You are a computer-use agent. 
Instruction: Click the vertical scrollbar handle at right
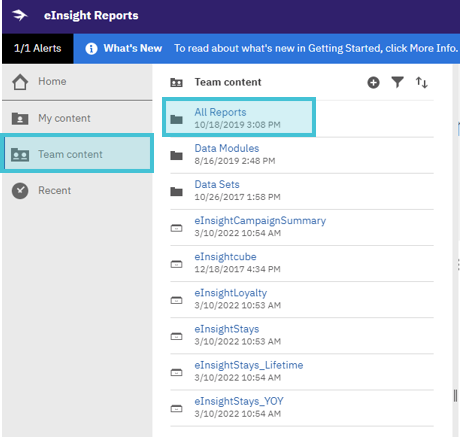coord(455,396)
